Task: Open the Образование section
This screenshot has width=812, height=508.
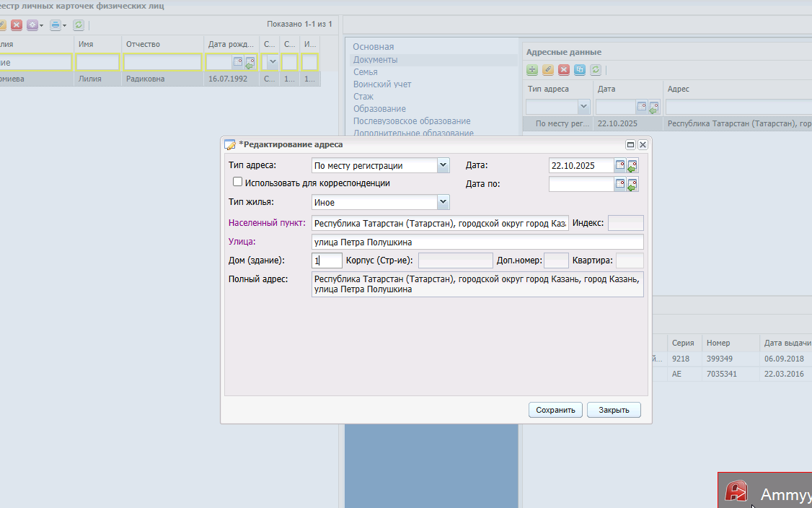Action: coord(379,109)
